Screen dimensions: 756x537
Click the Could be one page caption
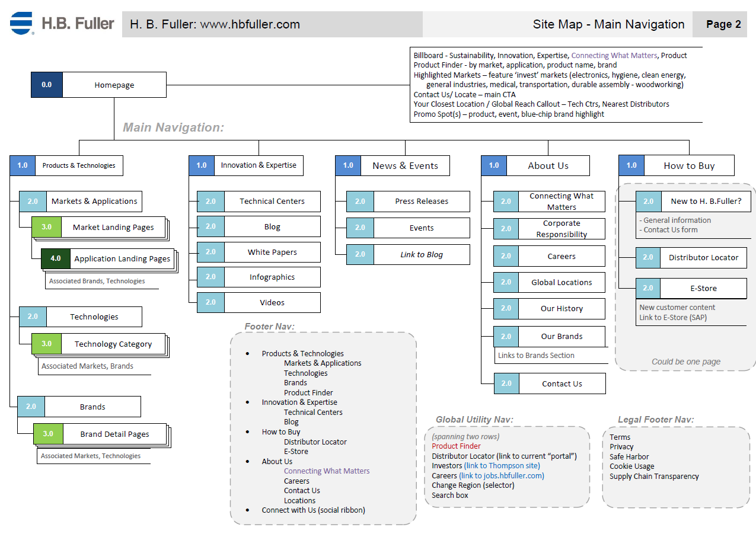686,362
